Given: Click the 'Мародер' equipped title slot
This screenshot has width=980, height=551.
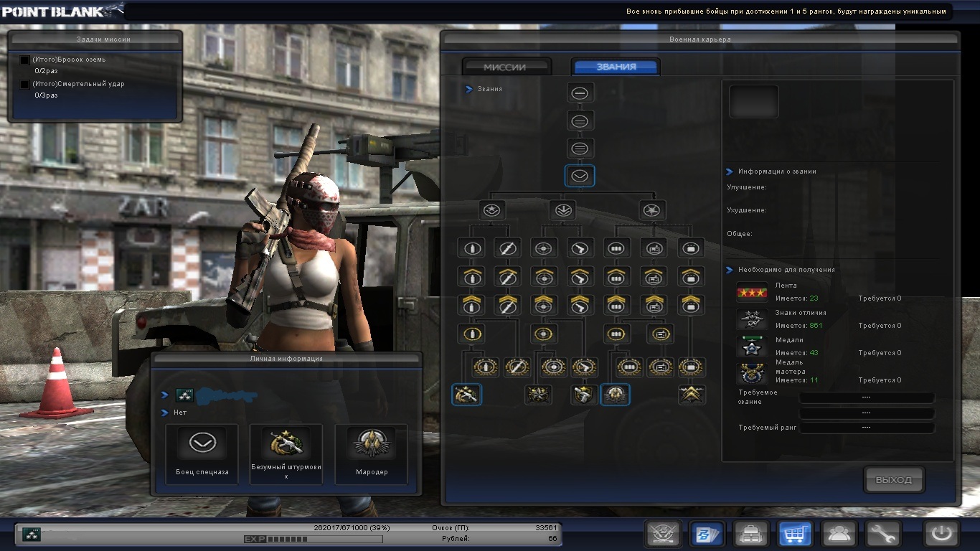Looking at the screenshot, I should click(x=372, y=453).
